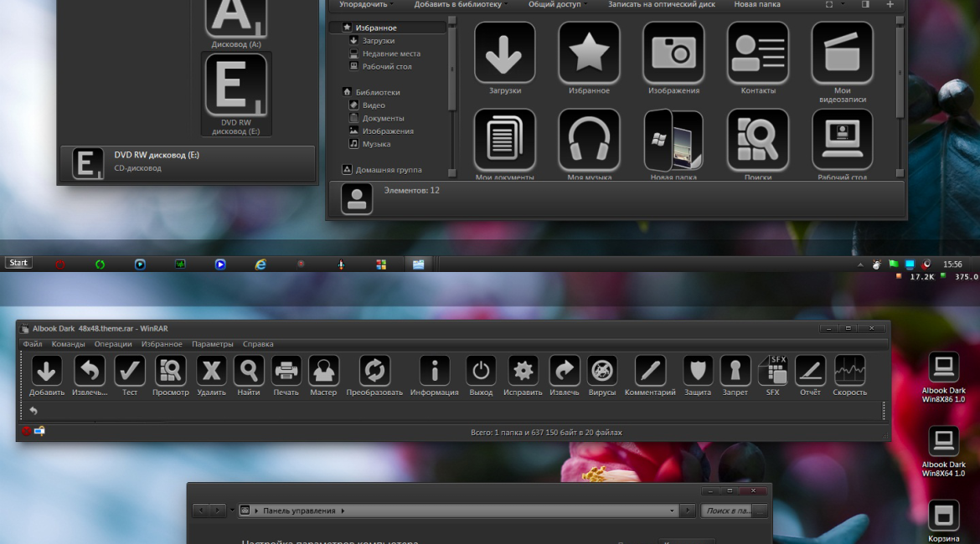Viewport: 980px width, 544px height.
Task: Expand the Control Panel address bar dropdown
Action: pyautogui.click(x=672, y=511)
